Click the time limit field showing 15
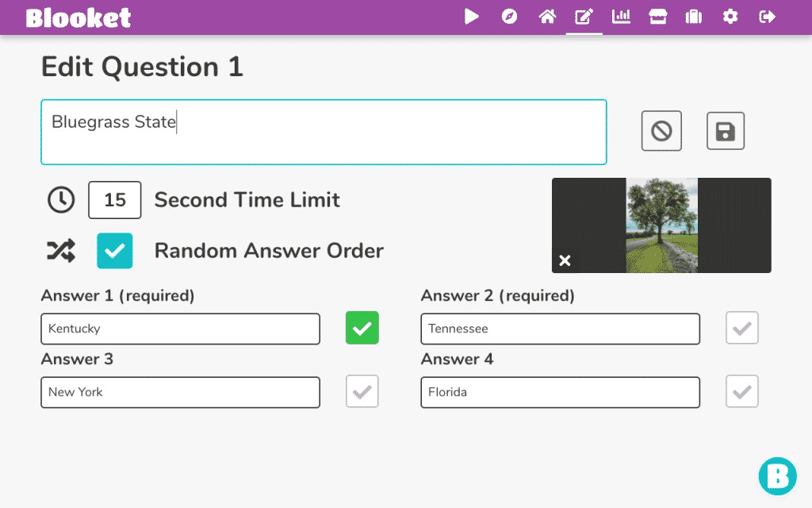 (x=115, y=200)
